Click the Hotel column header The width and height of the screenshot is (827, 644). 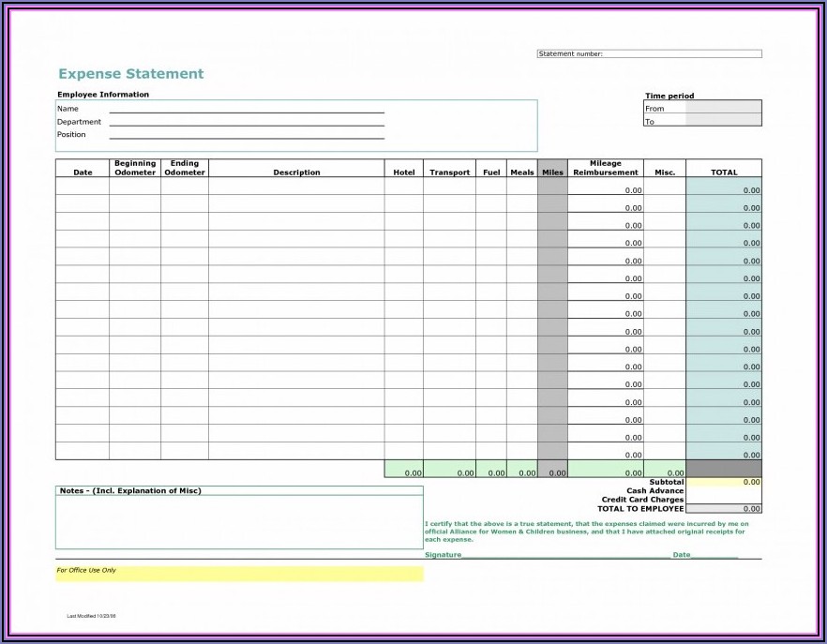[x=403, y=172]
